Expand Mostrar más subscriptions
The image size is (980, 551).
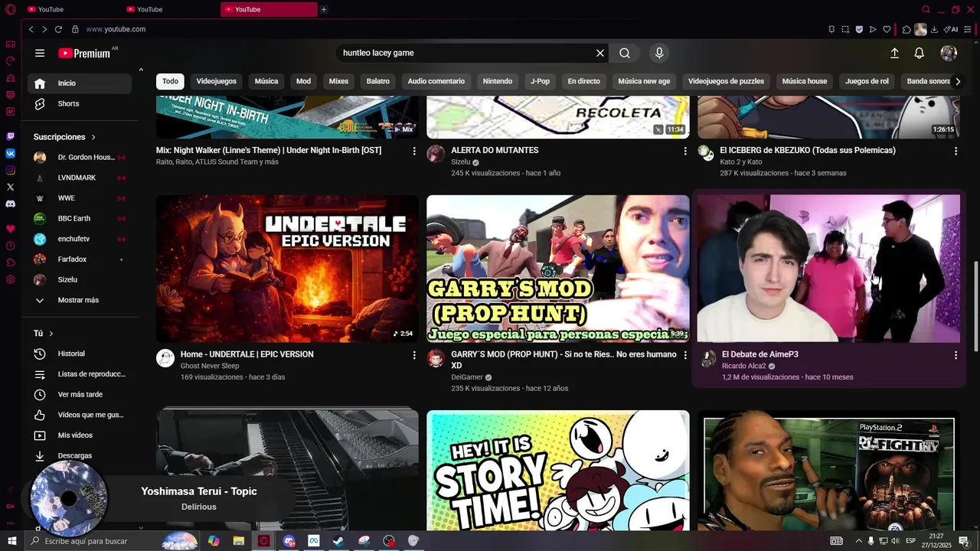(x=80, y=300)
